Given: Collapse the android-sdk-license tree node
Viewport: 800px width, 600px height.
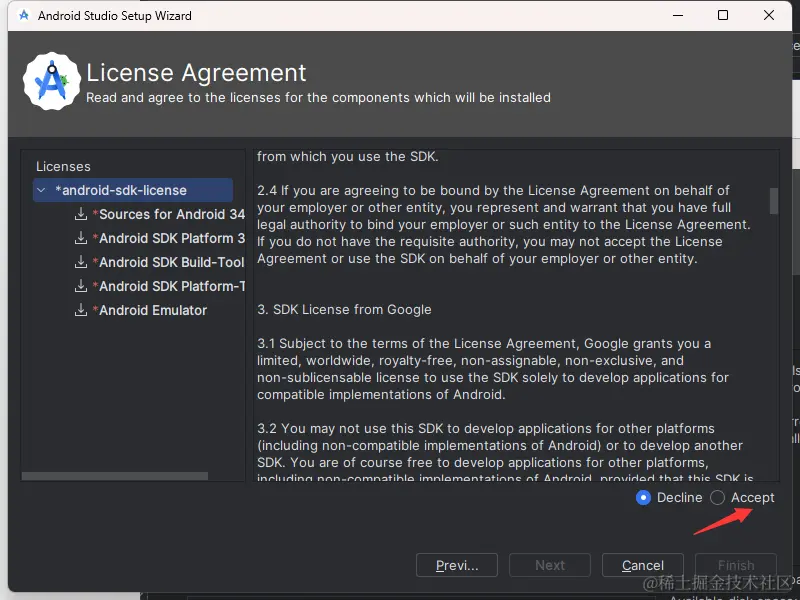Looking at the screenshot, I should 40,190.
